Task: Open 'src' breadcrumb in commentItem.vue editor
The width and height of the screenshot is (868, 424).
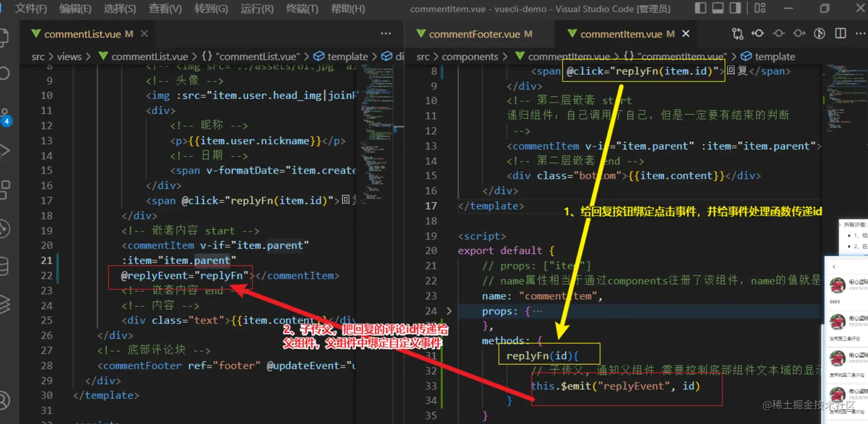Action: click(423, 56)
